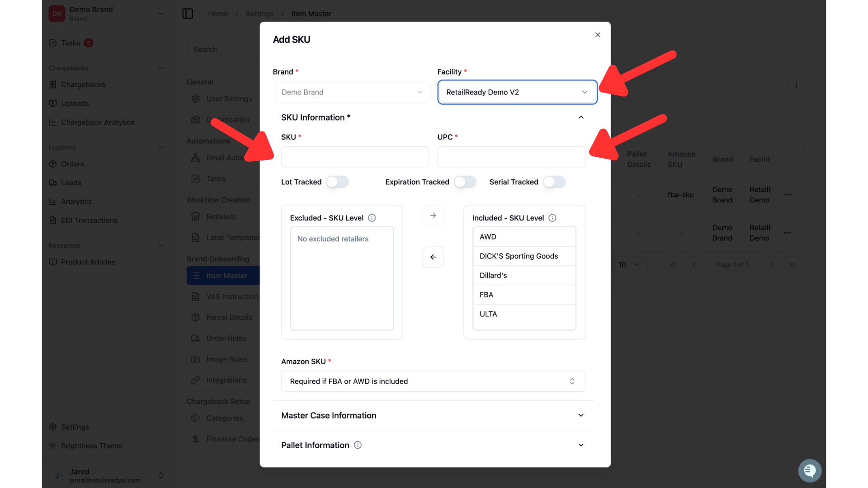This screenshot has width=868, height=488.
Task: Click Email Automations icon
Action: click(x=195, y=158)
